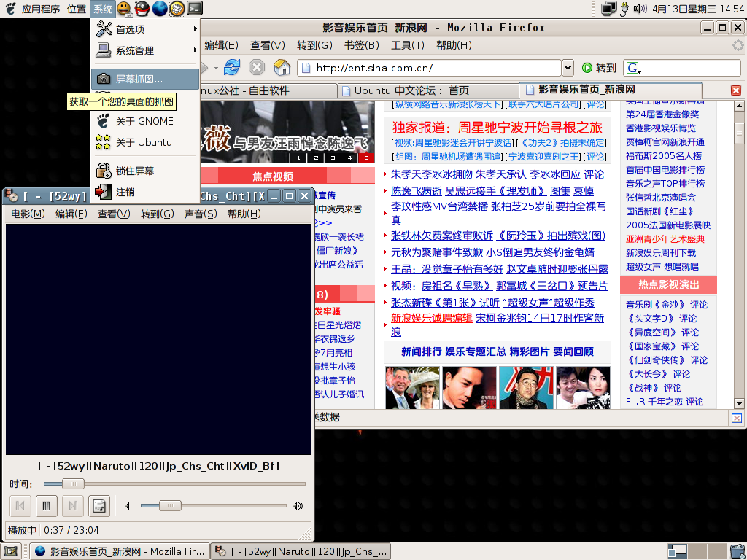747x560 pixels.
Task: Click the workspace switcher first workspace
Action: 677,551
